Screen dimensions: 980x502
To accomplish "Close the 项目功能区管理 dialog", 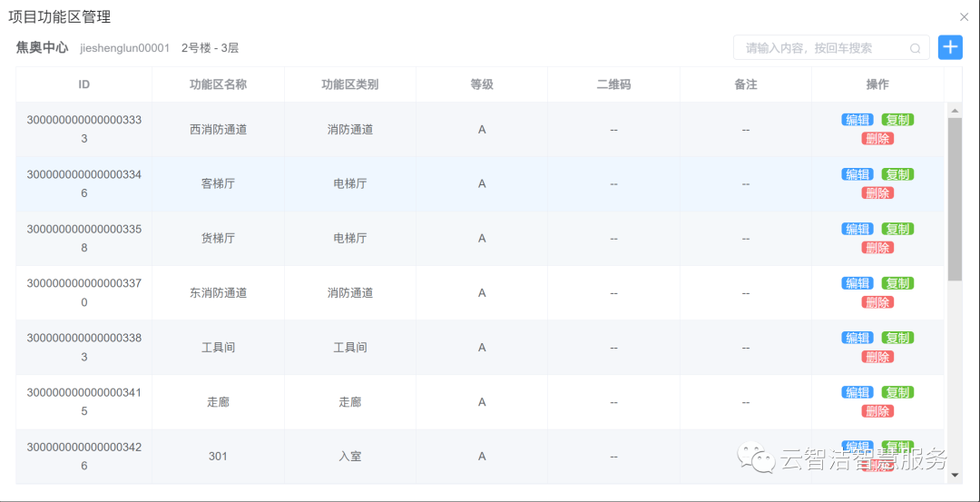I will click(x=964, y=16).
